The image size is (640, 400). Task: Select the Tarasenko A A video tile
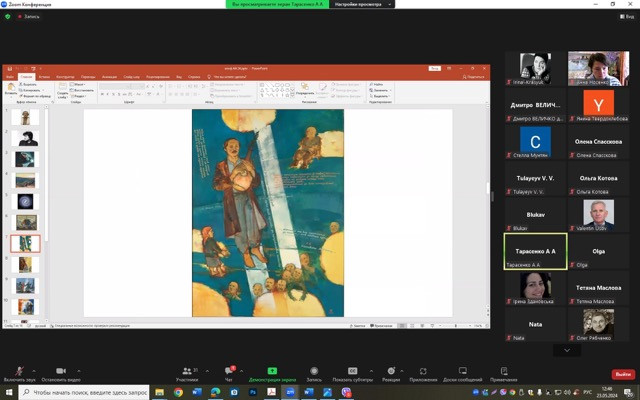point(535,251)
